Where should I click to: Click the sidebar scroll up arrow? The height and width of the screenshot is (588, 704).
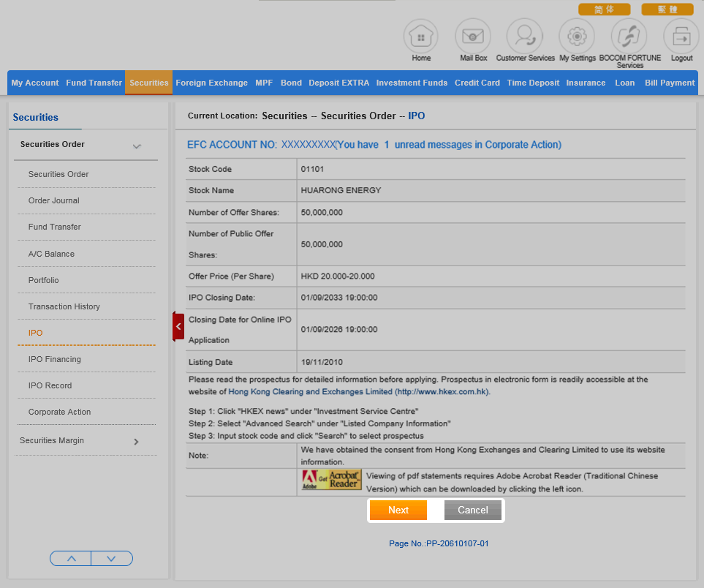tap(71, 558)
